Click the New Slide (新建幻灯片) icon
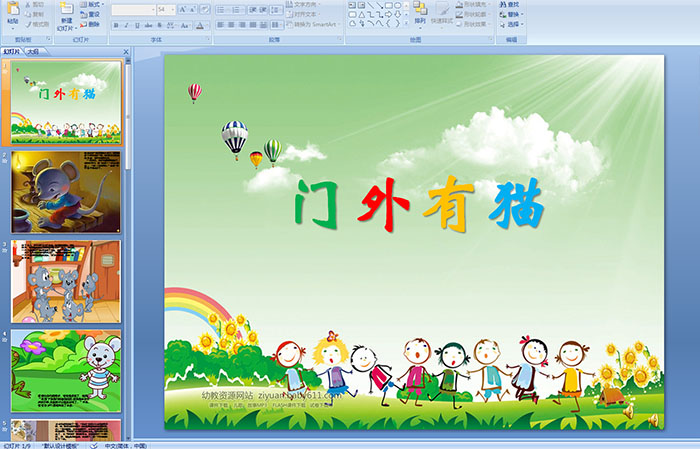Screen dimensions: 700x449 coord(67,9)
